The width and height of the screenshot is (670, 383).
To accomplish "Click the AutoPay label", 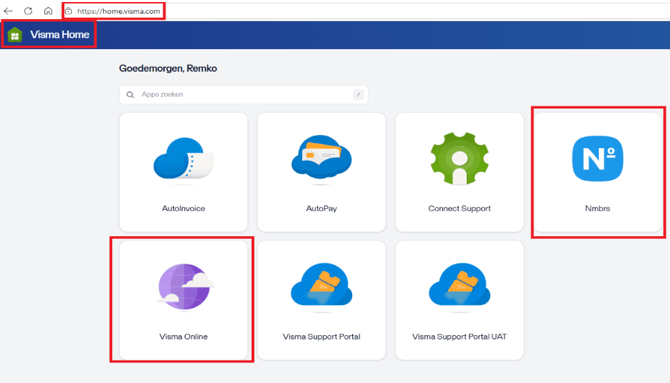I will point(321,209).
